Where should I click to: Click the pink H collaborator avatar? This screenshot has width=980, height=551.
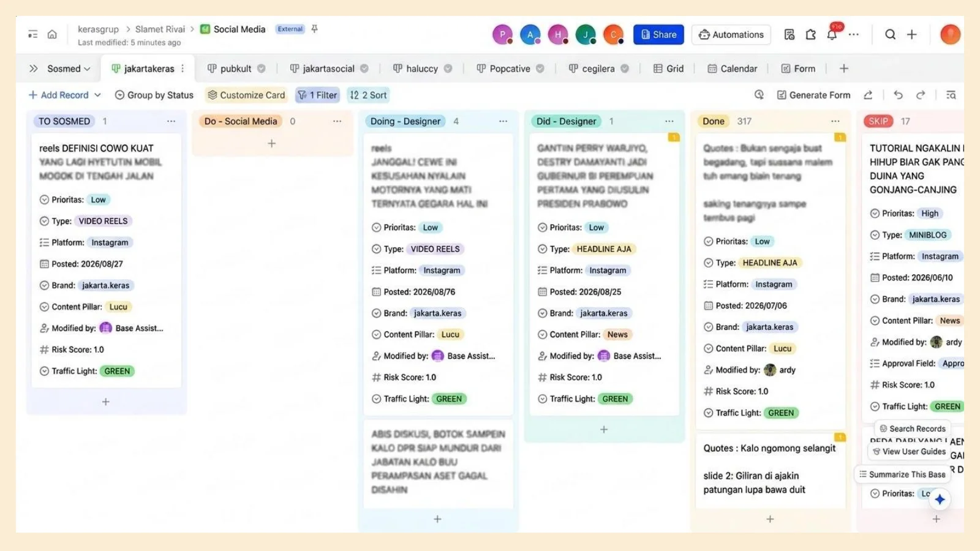pyautogui.click(x=558, y=34)
